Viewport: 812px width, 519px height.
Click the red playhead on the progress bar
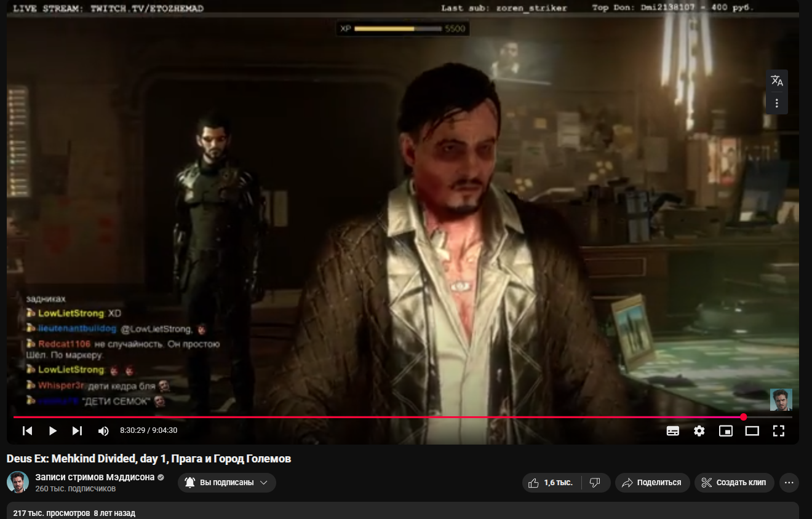(743, 417)
